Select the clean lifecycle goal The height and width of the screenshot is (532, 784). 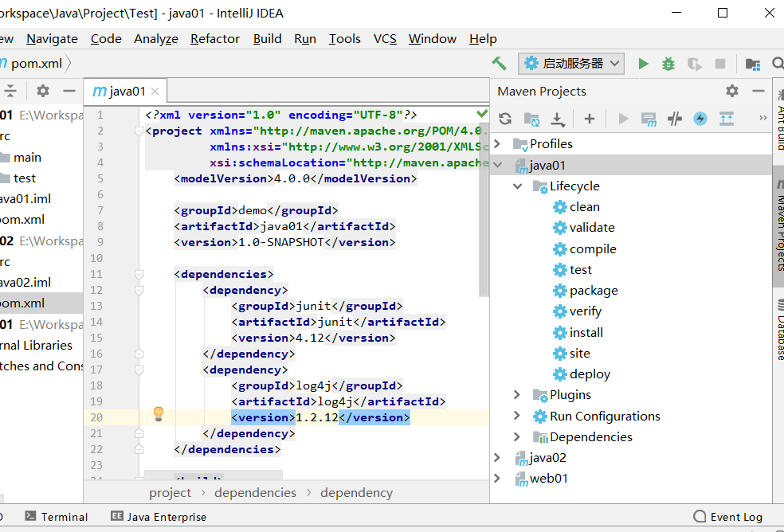[x=585, y=207]
